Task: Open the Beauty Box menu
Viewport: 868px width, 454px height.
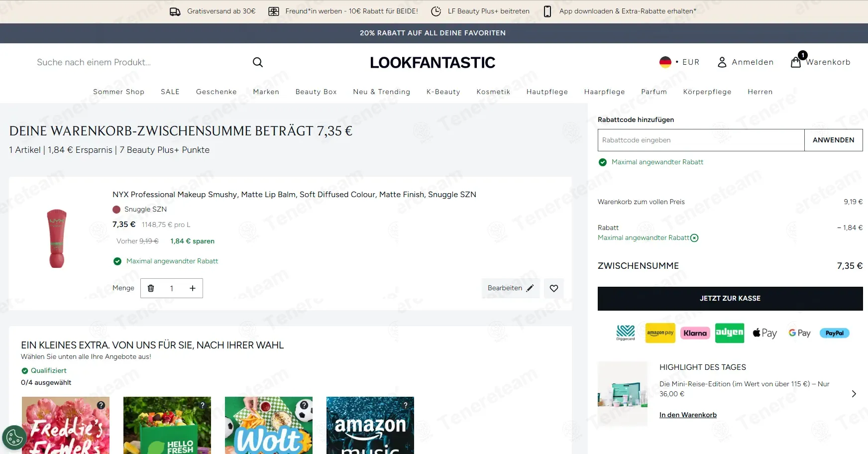Action: [316, 92]
